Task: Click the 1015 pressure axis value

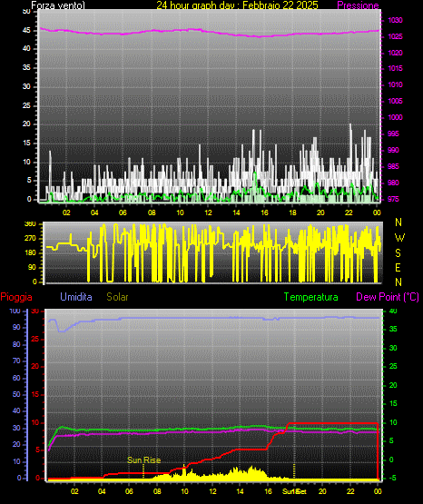Action: pyautogui.click(x=395, y=68)
